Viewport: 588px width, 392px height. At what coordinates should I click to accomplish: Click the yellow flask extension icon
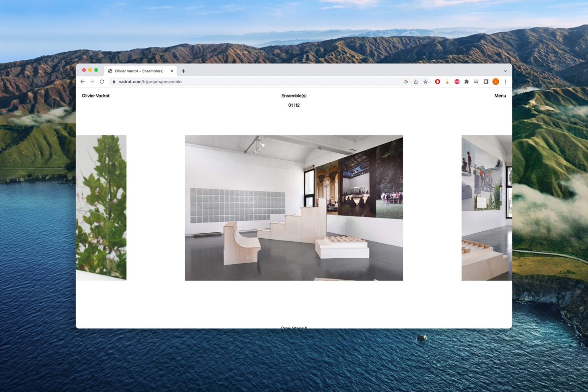447,82
